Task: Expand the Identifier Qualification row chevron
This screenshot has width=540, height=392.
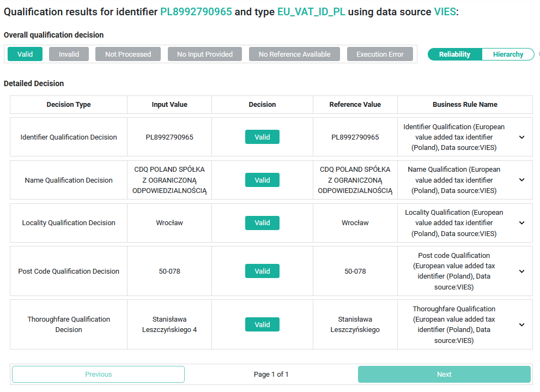Action: tap(522, 137)
